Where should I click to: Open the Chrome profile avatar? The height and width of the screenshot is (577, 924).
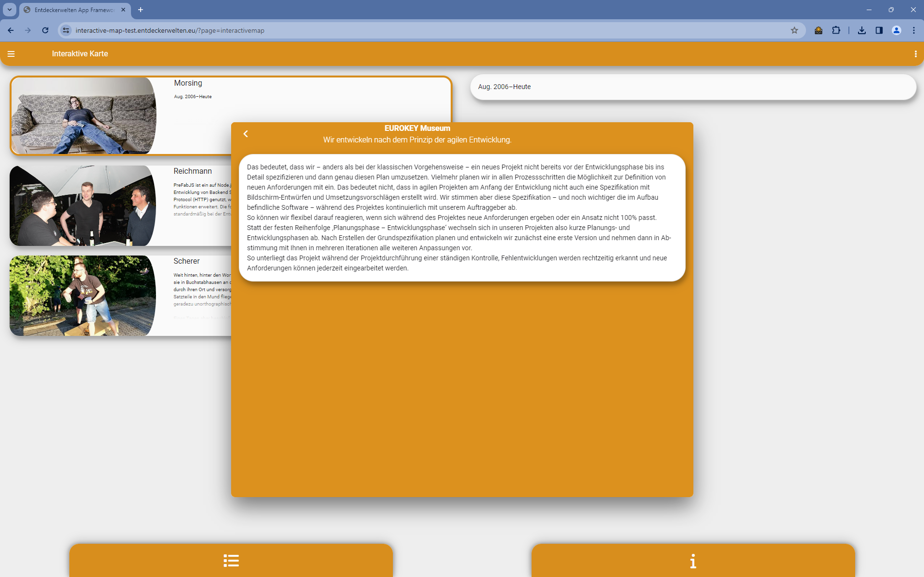tap(897, 30)
